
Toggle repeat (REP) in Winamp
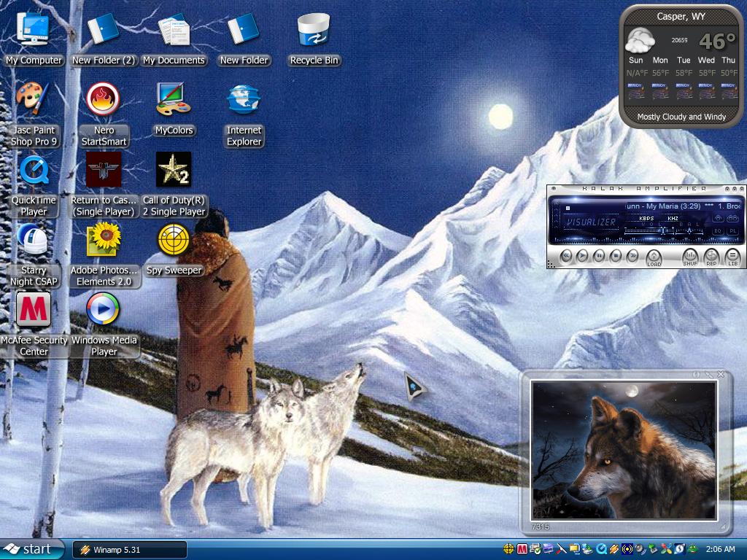tap(711, 257)
